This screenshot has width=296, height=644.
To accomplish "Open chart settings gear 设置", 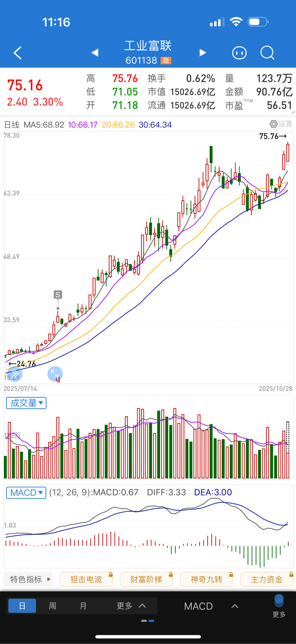I will point(281,124).
